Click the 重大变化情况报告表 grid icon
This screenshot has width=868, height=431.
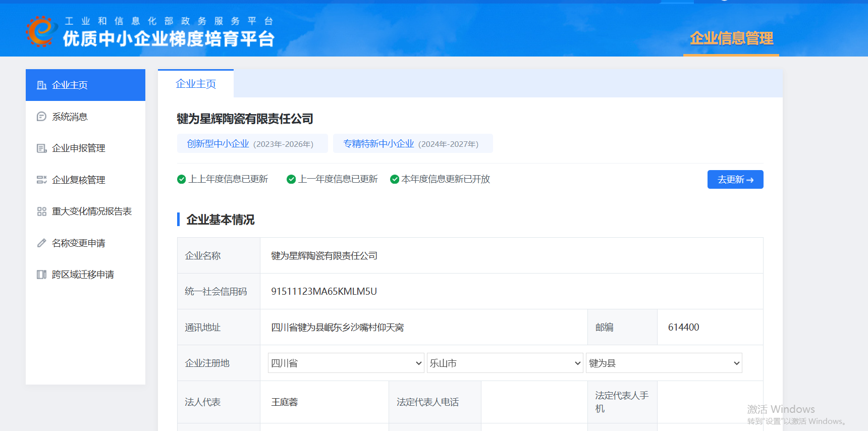coord(42,211)
